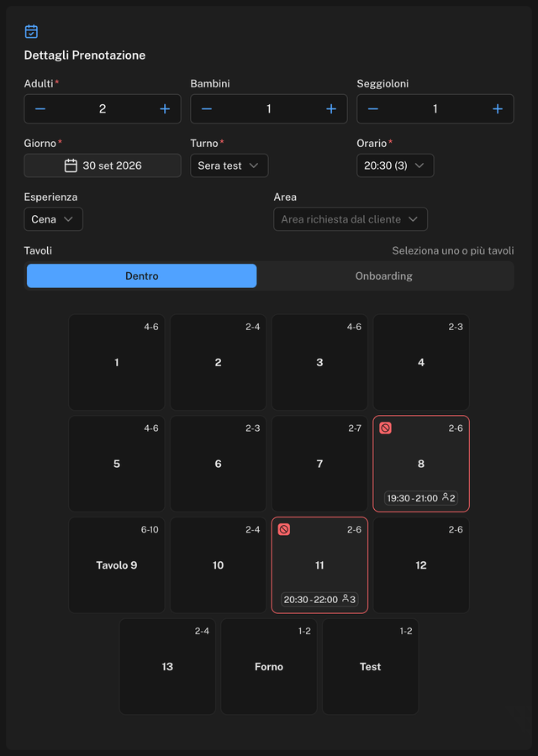Select table 12

click(421, 565)
